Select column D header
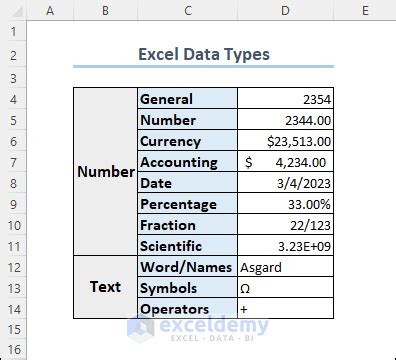 click(285, 10)
